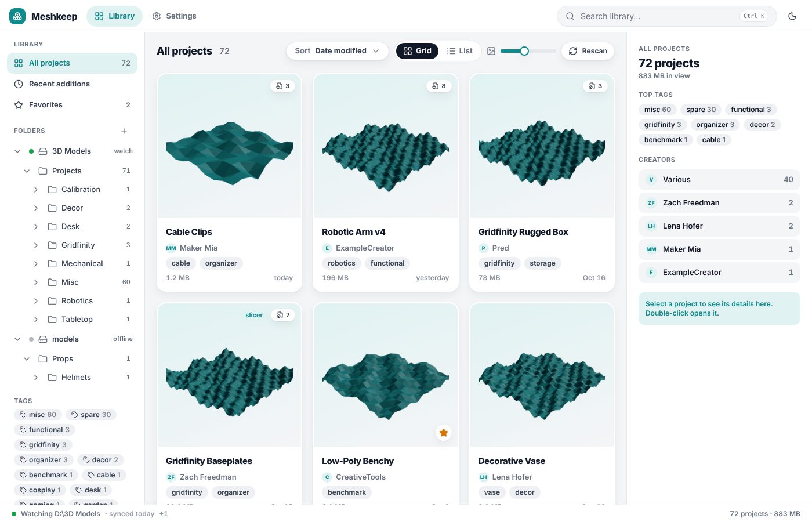Toggle the cosplay 1 sidebar tag filter

[40, 490]
